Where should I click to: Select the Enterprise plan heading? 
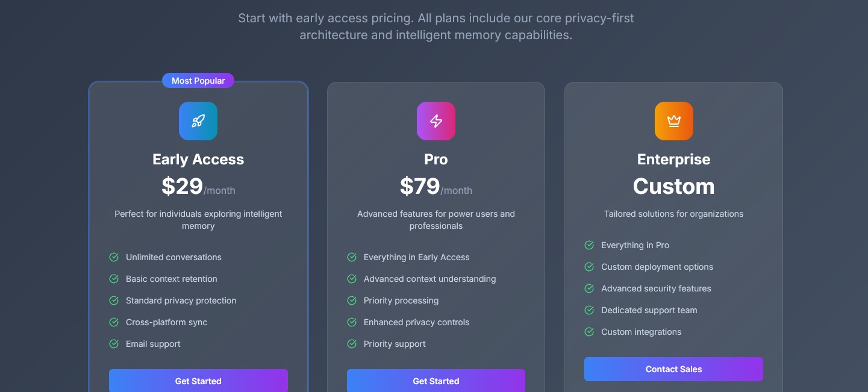pyautogui.click(x=673, y=160)
